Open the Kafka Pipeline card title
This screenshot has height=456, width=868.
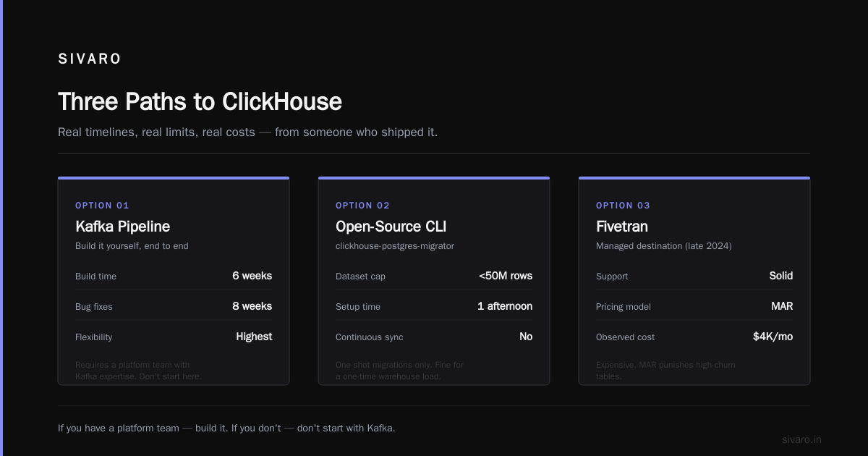[122, 227]
